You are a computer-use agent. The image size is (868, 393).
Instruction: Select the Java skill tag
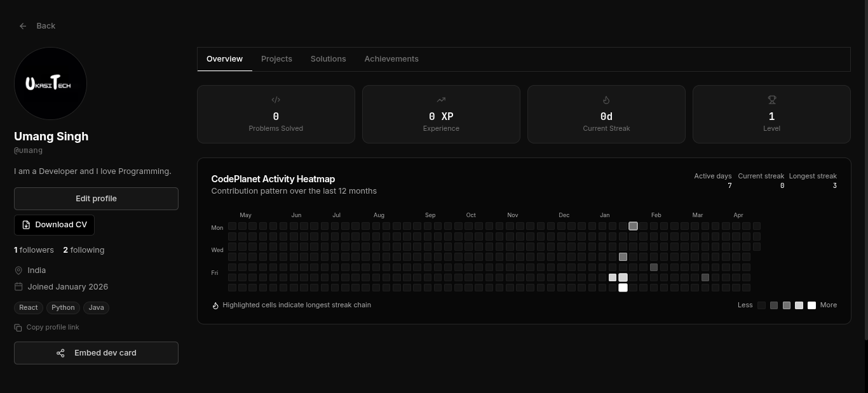(96, 308)
